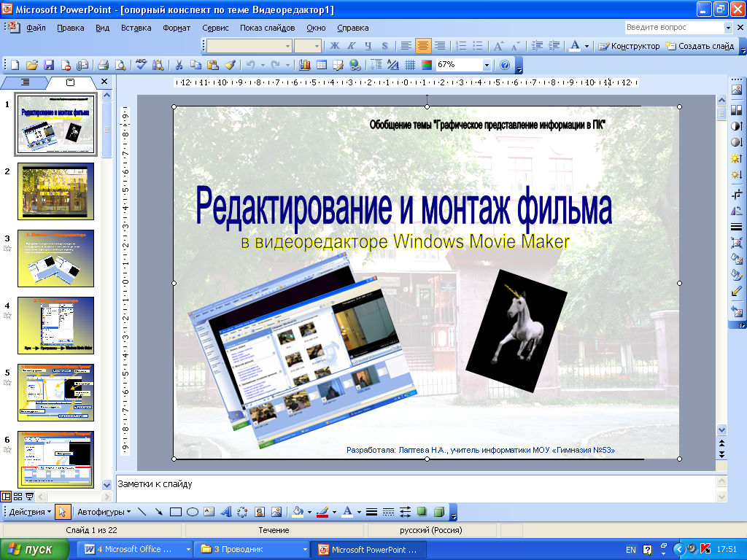Crop picture tool in Picture toolbar
The image size is (747, 560).
point(737,194)
